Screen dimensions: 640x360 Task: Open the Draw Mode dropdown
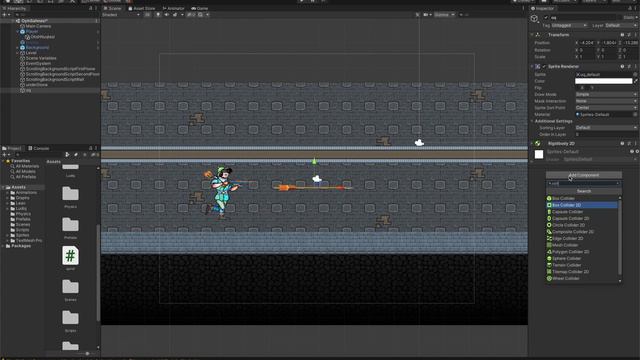[606, 94]
